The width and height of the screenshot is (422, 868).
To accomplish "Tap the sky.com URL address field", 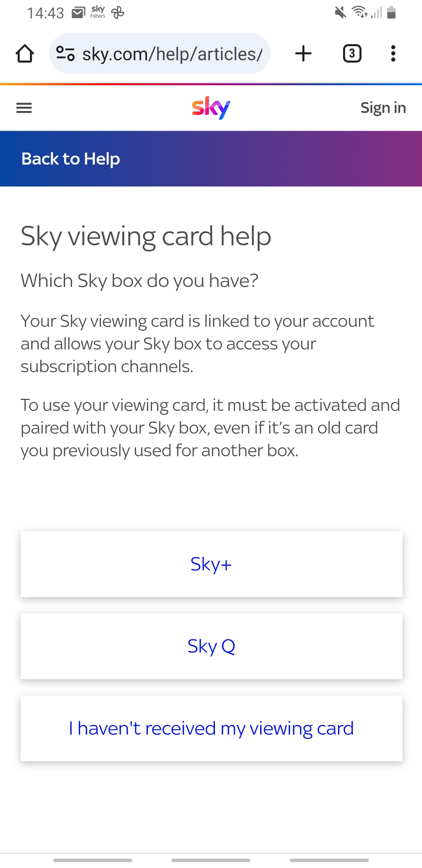I will pos(172,54).
